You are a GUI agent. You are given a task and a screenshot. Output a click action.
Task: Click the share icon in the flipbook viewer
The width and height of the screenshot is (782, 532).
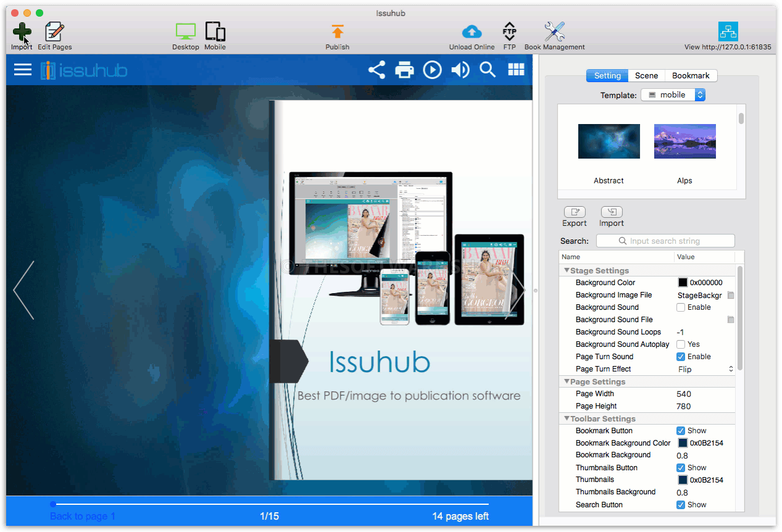pyautogui.click(x=376, y=70)
